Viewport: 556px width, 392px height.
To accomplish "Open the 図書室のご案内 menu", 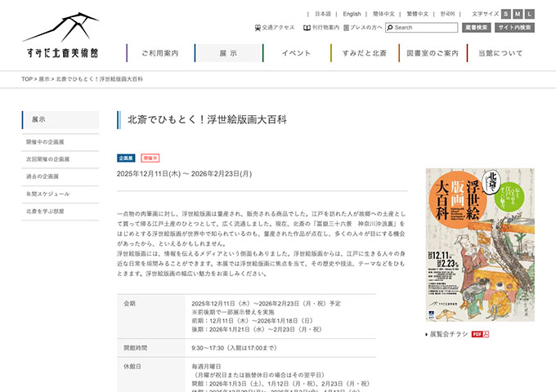I will click(433, 53).
